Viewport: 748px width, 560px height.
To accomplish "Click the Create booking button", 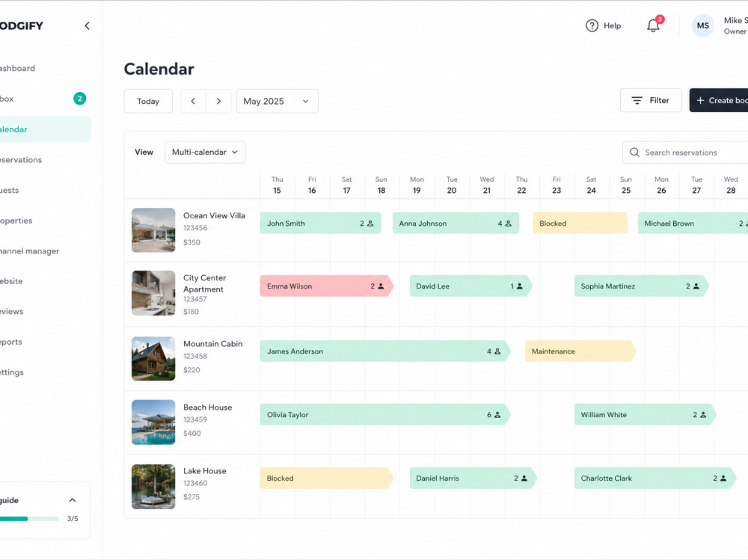I will coord(718,100).
